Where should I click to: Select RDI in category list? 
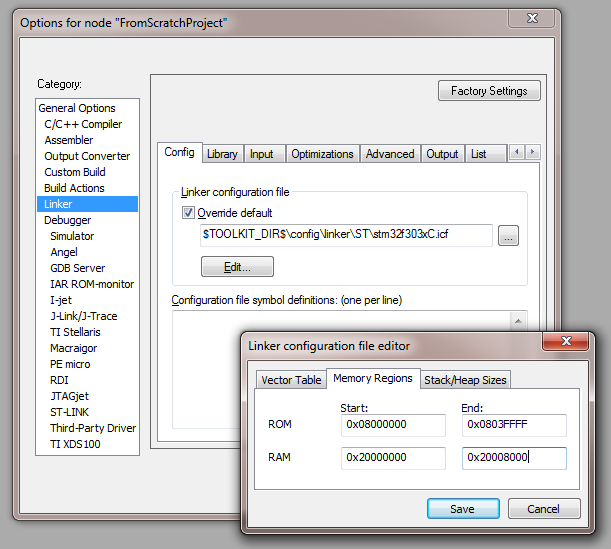[x=59, y=380]
